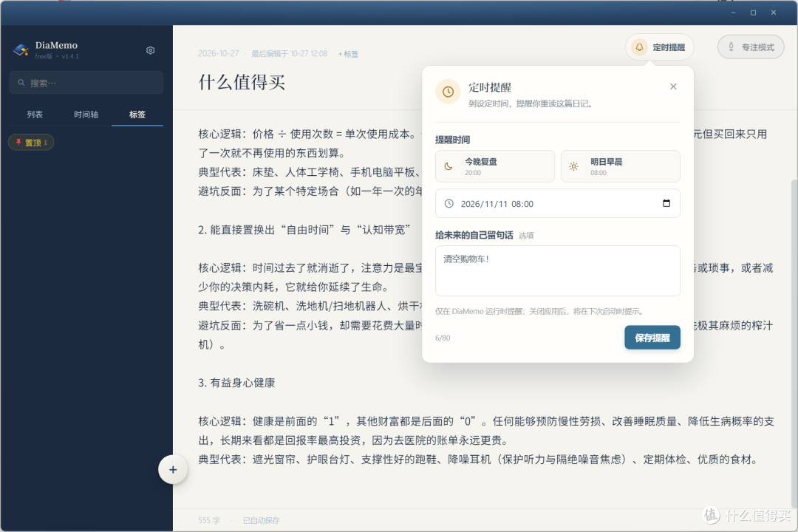Click the note date 2026-10-27
Viewport: 798px width, 532px height.
click(218, 53)
